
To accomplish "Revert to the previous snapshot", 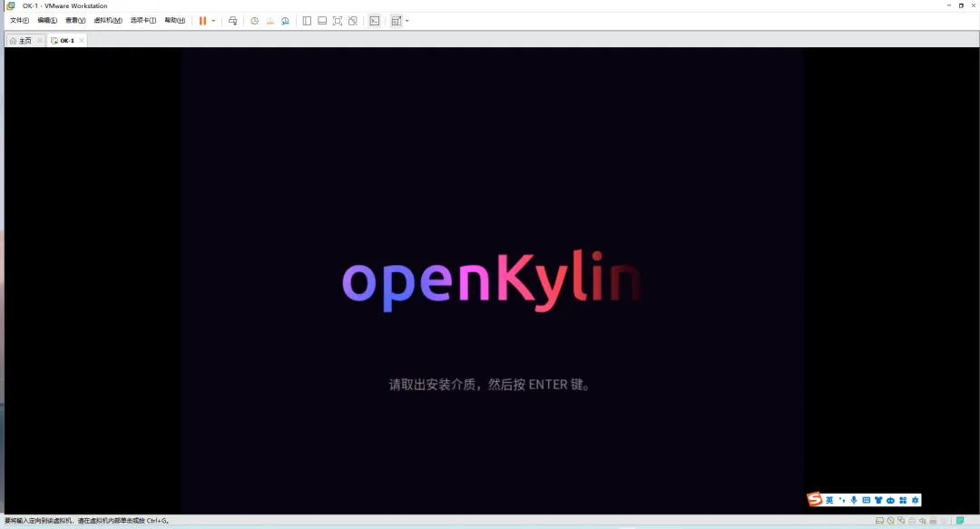I will [270, 21].
